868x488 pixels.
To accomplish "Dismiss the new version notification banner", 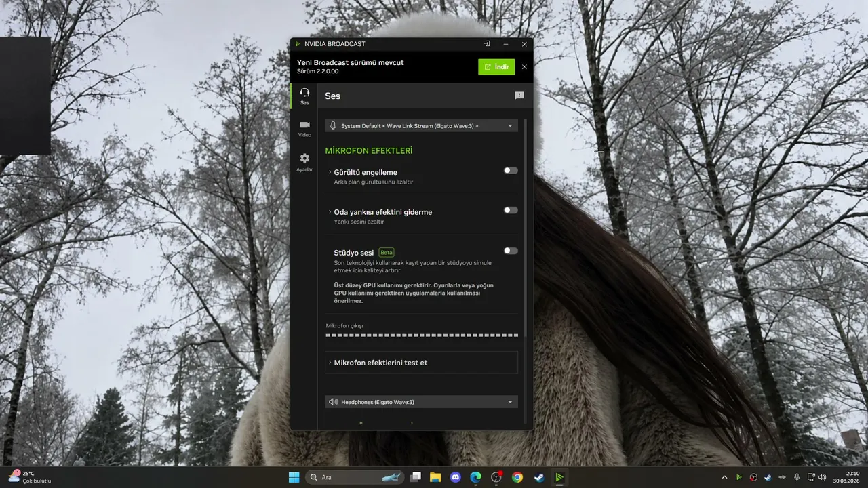I will coord(524,67).
